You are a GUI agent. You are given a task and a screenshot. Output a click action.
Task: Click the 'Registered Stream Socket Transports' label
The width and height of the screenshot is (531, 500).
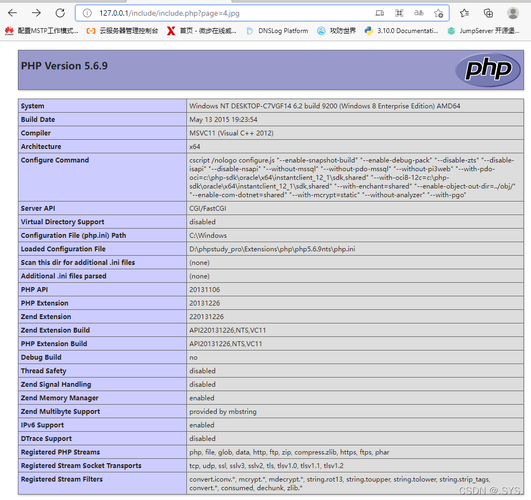tap(81, 466)
